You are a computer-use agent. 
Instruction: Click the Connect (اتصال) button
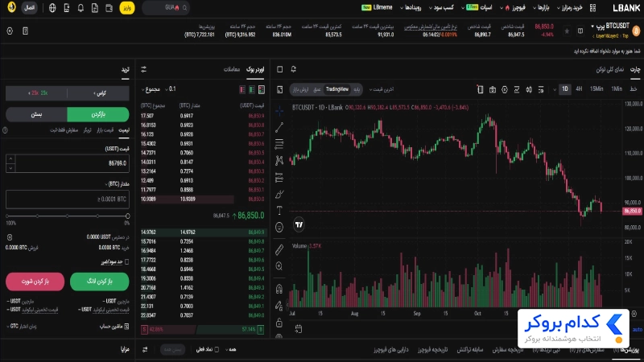click(x=29, y=8)
